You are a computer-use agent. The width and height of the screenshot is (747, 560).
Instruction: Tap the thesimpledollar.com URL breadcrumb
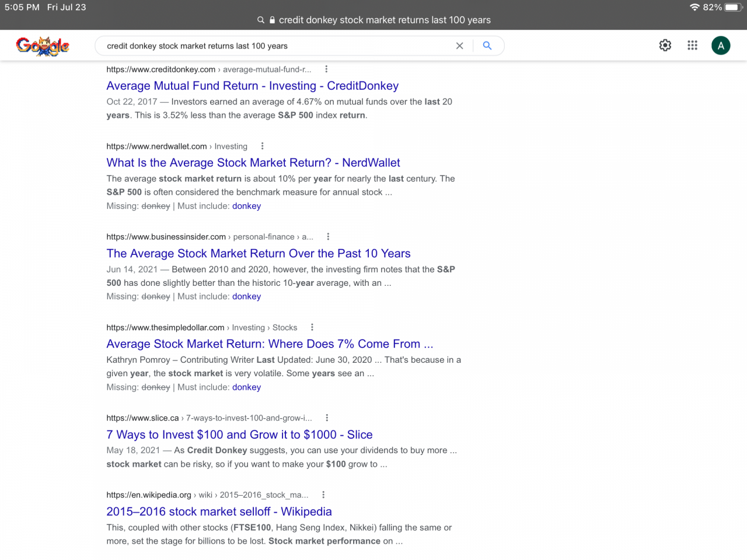point(202,328)
